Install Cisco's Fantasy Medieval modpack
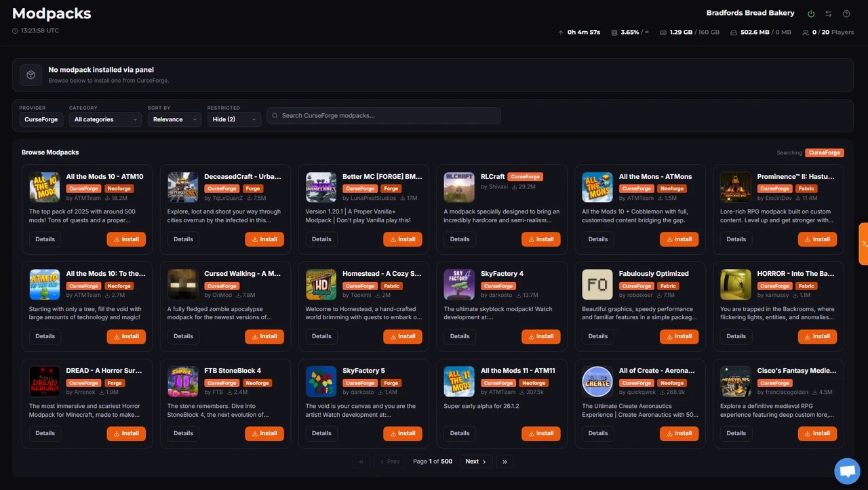Viewport: 868px width, 490px height. tap(818, 433)
